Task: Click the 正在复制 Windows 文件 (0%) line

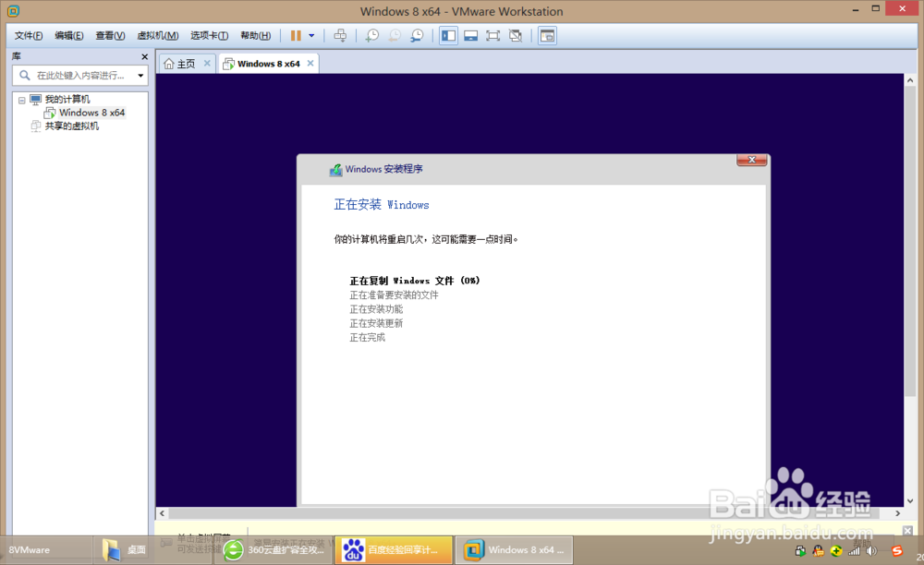Action: coord(414,281)
